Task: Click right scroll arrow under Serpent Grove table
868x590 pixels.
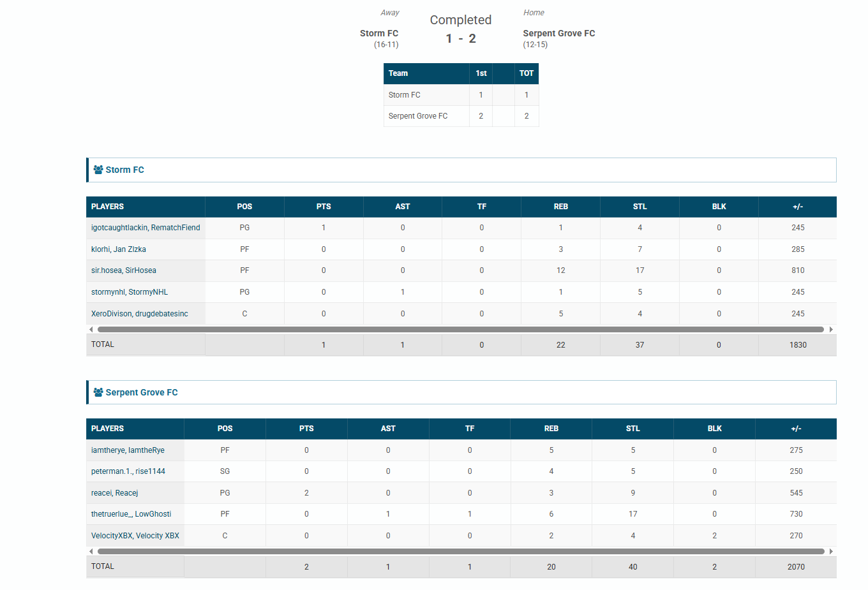Action: [831, 552]
